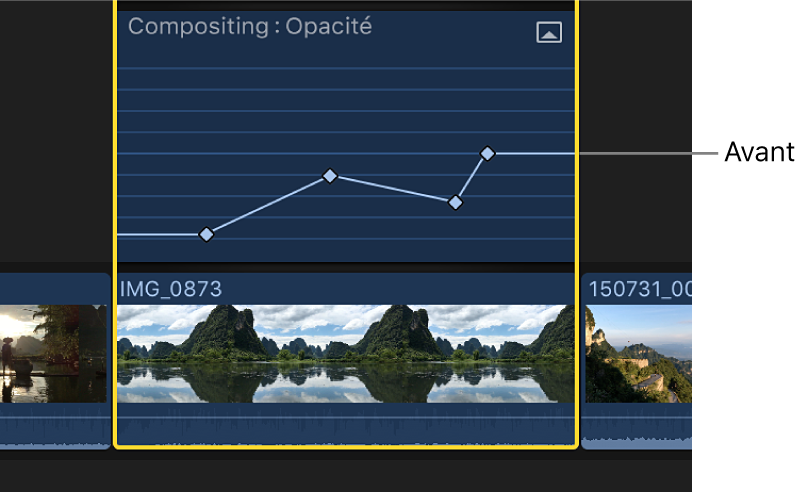Image resolution: width=803 pixels, height=495 pixels.
Task: Click the flat opacity line before the first keyframe
Action: tap(160, 235)
